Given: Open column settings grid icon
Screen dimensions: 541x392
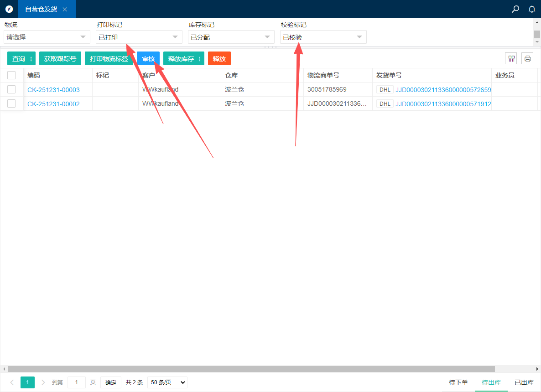Looking at the screenshot, I should pyautogui.click(x=511, y=58).
